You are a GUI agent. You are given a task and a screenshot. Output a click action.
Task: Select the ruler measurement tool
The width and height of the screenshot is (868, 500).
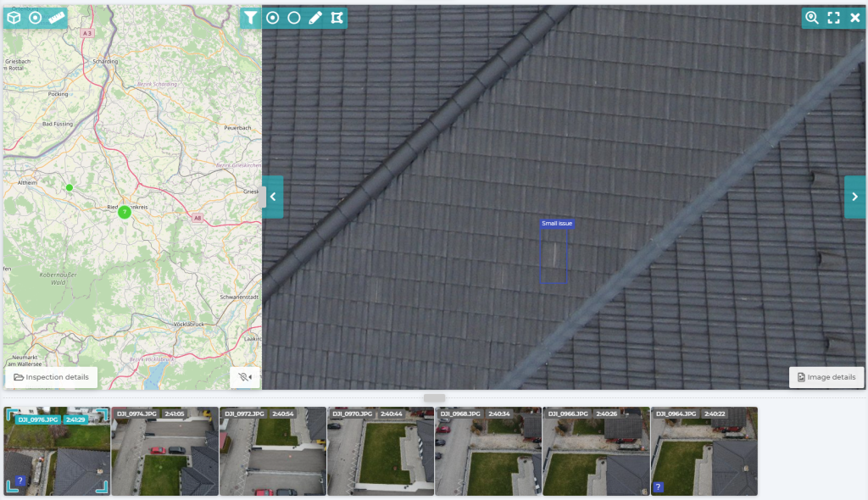click(57, 18)
